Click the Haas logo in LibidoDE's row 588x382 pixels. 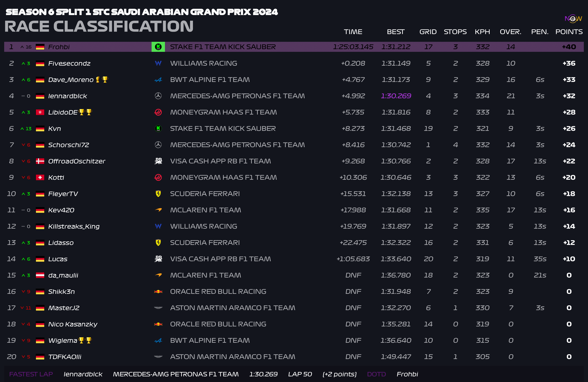[158, 112]
